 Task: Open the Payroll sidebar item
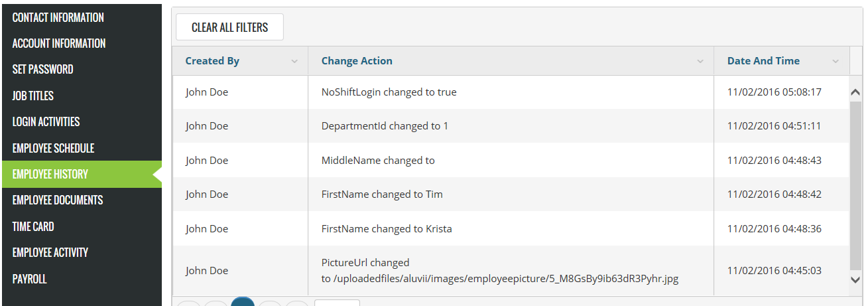pyautogui.click(x=30, y=279)
